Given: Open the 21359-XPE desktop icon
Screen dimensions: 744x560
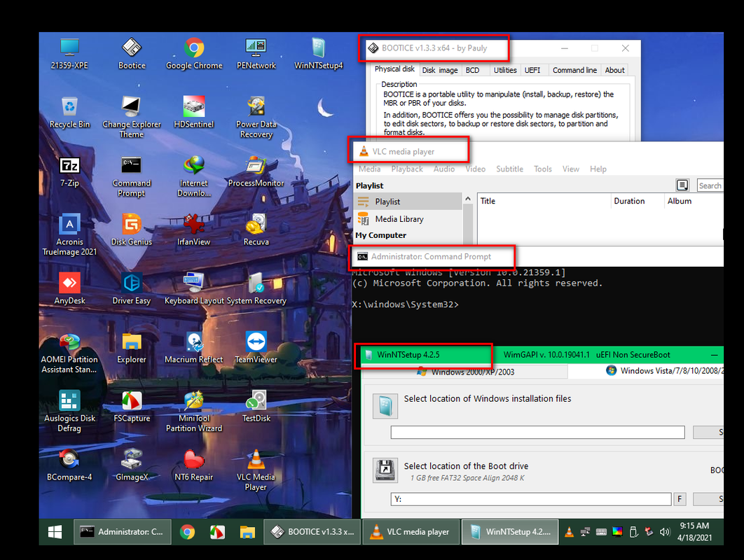Looking at the screenshot, I should pyautogui.click(x=69, y=54).
